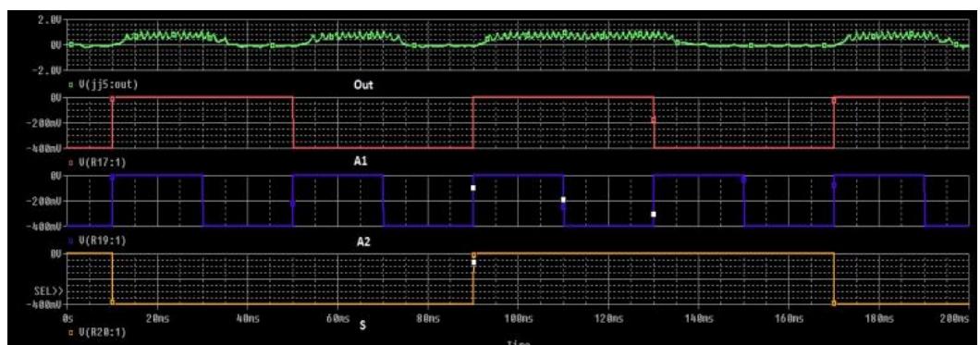980x345 pixels.
Task: Click the 120ms time axis label
Action: (608, 318)
